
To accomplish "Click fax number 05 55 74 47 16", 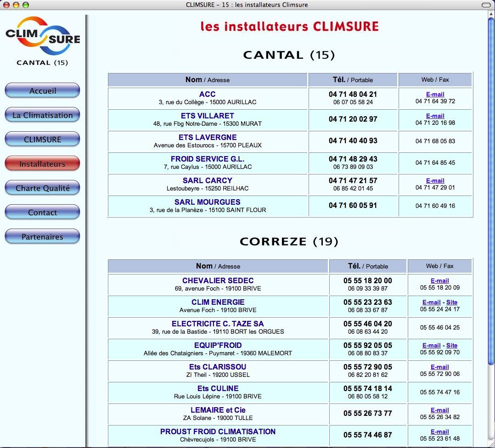I will [x=440, y=392].
